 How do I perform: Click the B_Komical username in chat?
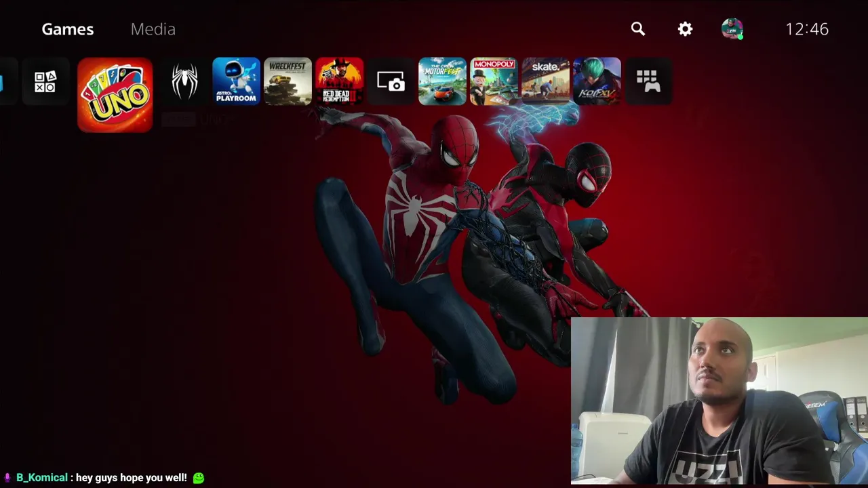coord(42,478)
